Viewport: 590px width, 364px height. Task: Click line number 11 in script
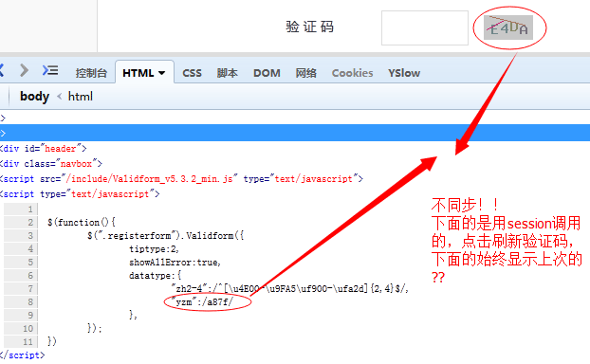(28, 342)
